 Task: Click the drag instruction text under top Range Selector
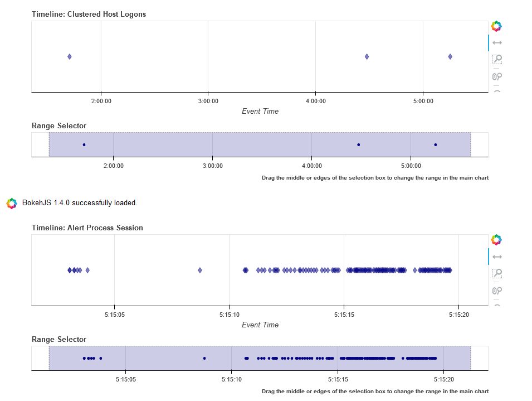tap(375, 177)
